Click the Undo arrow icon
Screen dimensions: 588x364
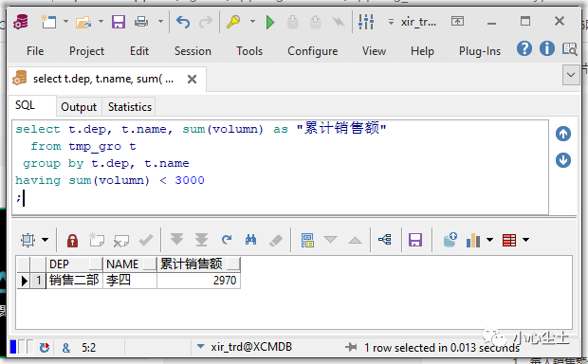coord(183,22)
